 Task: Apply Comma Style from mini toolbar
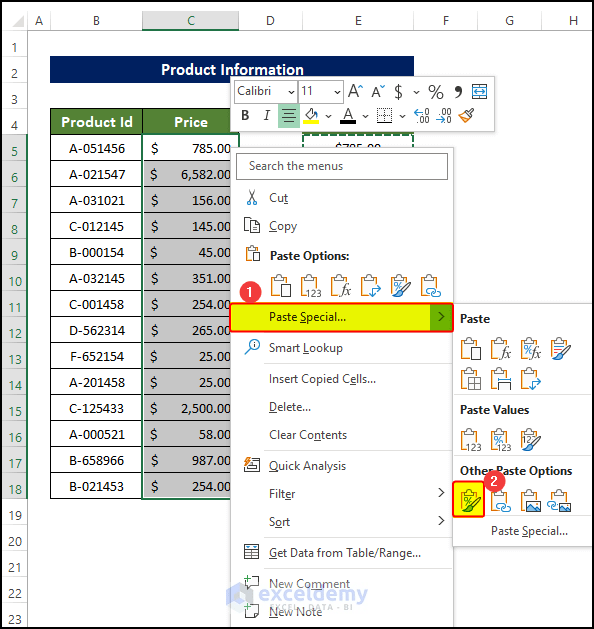tap(458, 91)
